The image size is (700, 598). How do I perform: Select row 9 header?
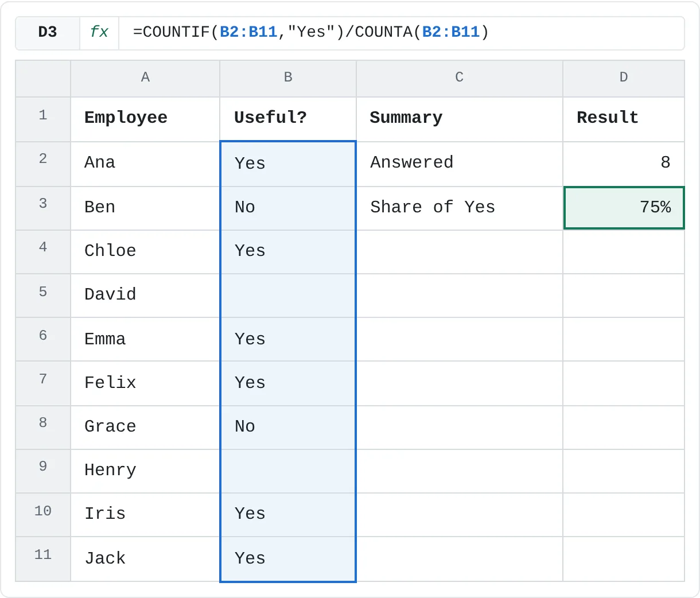click(x=43, y=471)
